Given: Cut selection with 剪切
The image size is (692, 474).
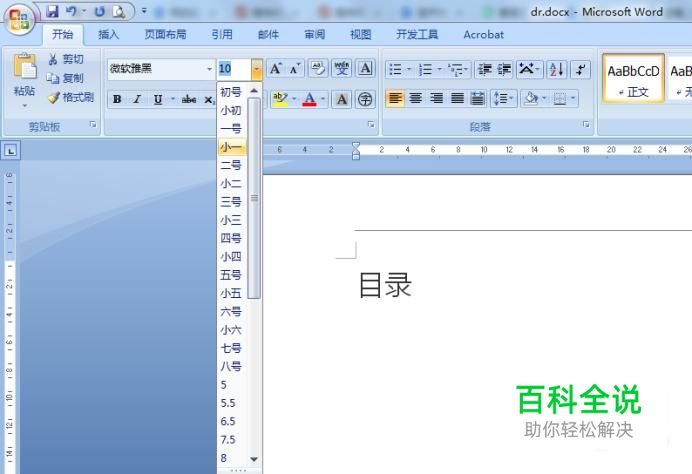Looking at the screenshot, I should point(66,59).
